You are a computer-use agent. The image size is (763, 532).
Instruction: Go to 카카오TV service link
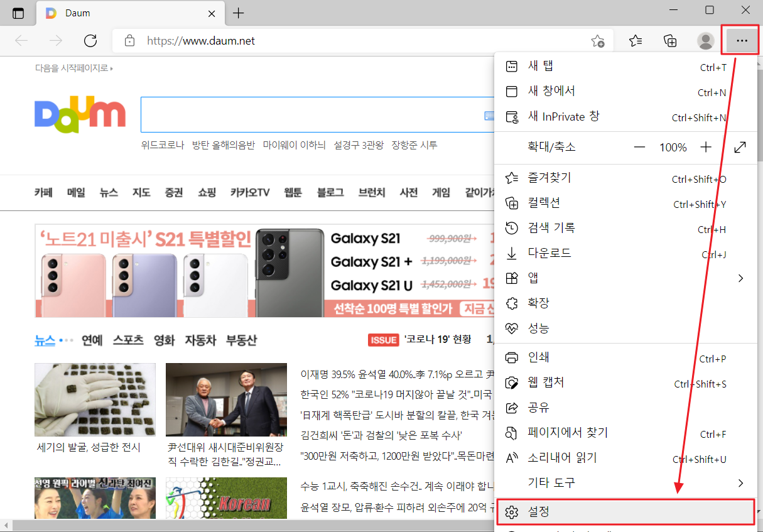[x=250, y=192]
